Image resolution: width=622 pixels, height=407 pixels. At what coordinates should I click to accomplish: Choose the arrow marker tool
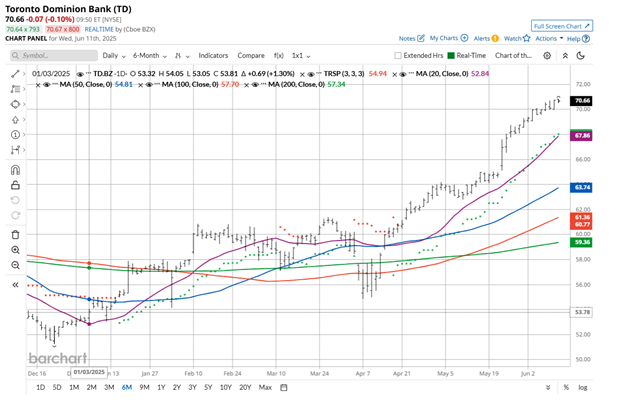click(15, 119)
